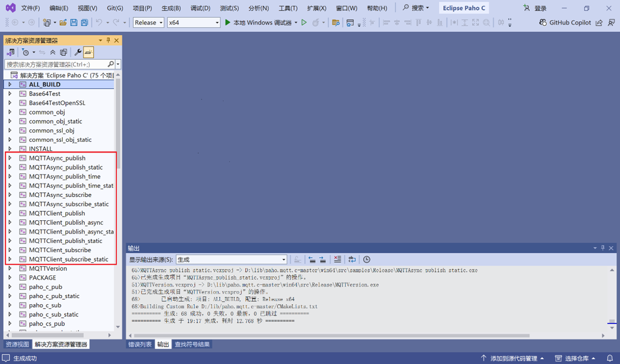Screen dimensions: 620x364
Task: Click the magnifier icon in the Solution Explorer search box
Action: (111, 64)
